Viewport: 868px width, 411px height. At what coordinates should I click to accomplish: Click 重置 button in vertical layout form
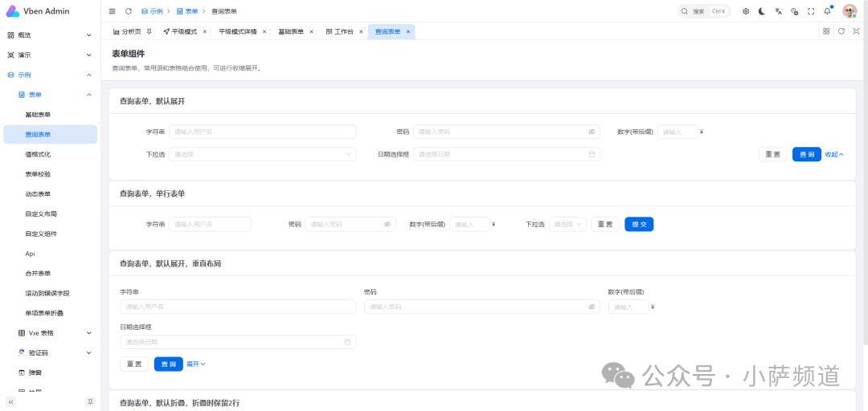point(134,364)
